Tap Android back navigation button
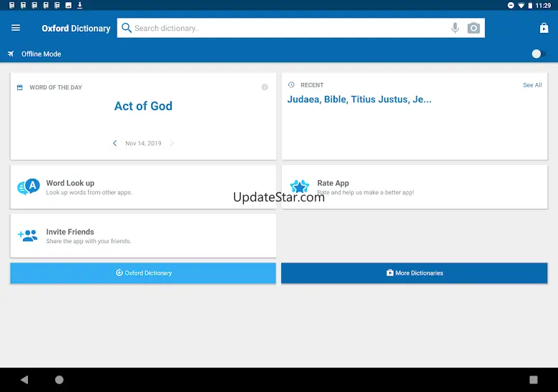Viewport: 558px width, 392px height. pos(24,380)
